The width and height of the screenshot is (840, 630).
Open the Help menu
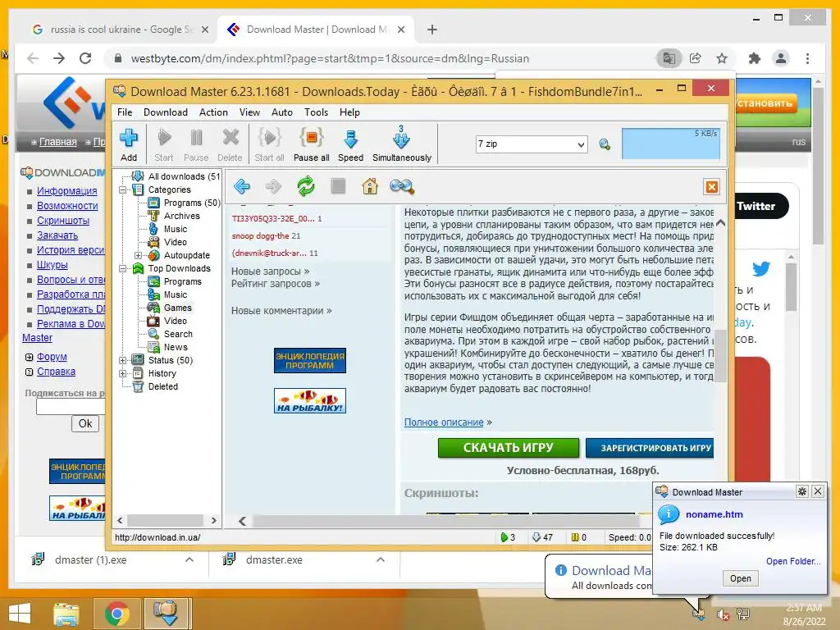349,112
